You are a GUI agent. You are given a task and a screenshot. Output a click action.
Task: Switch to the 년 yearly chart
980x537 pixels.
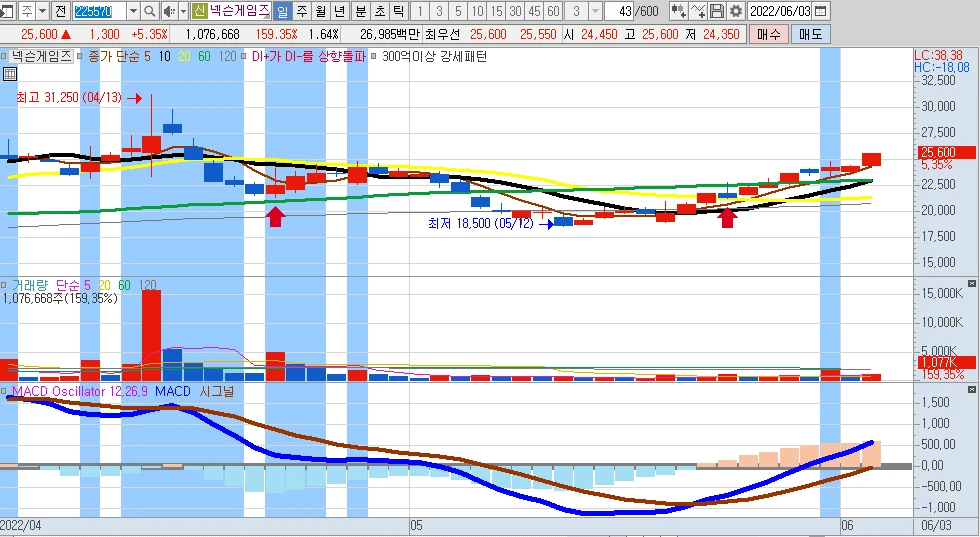339,11
